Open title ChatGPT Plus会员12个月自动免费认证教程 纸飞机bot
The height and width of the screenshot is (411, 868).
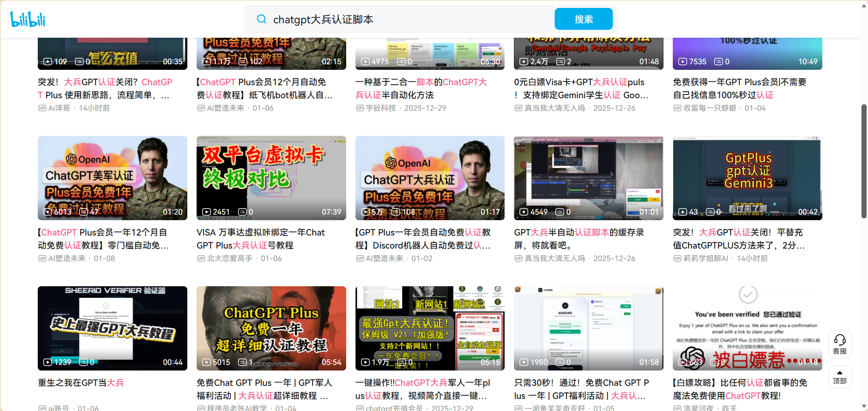(x=265, y=88)
